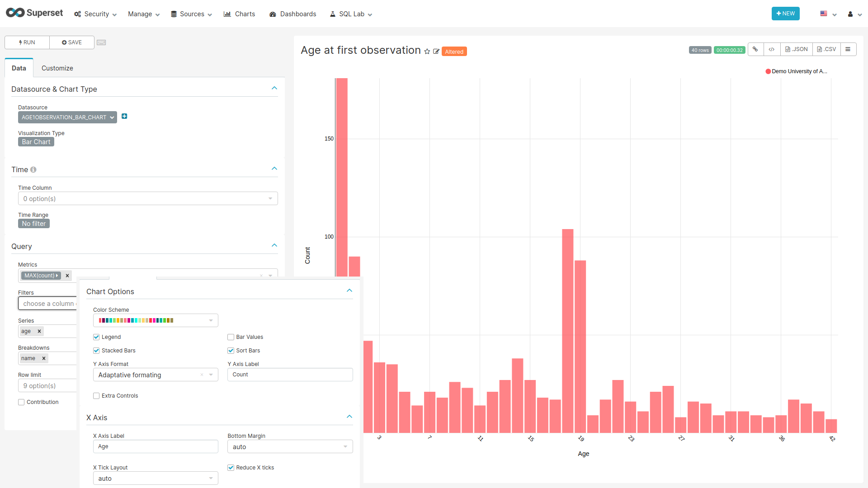
Task: Click the color scheme swatches
Action: [136, 320]
